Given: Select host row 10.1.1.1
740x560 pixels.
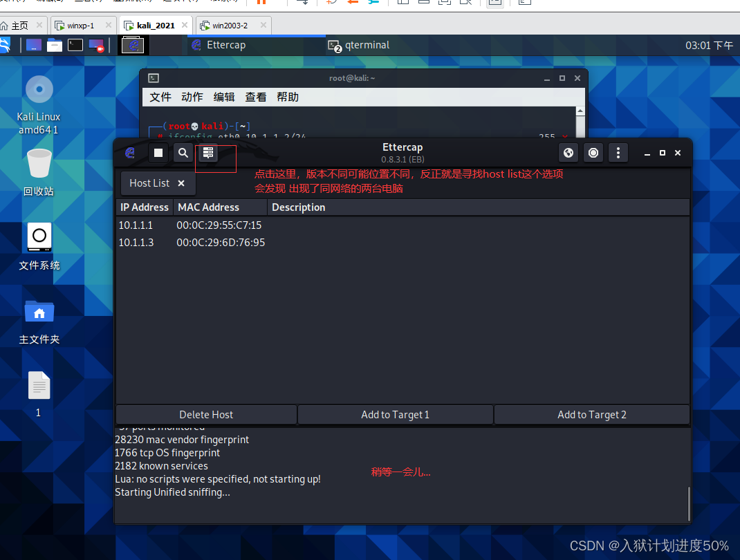Looking at the screenshot, I should (403, 225).
